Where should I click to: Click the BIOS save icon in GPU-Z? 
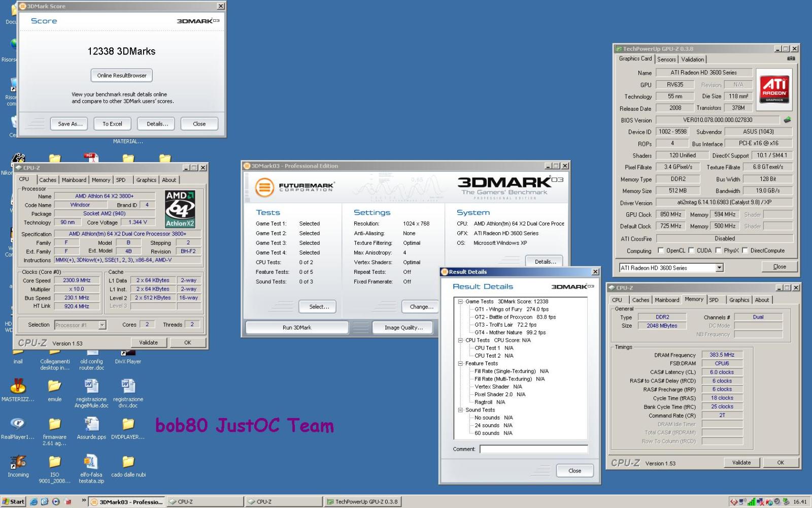pyautogui.click(x=787, y=120)
